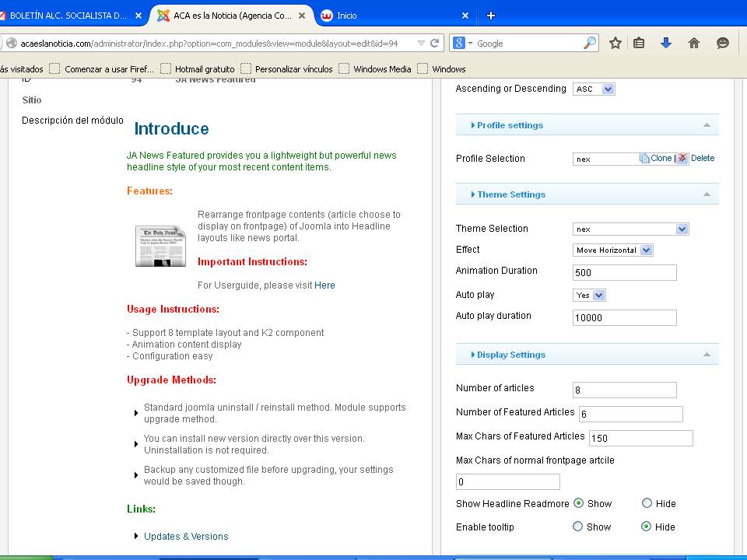Select Show for Show Headline Readmore

[578, 503]
